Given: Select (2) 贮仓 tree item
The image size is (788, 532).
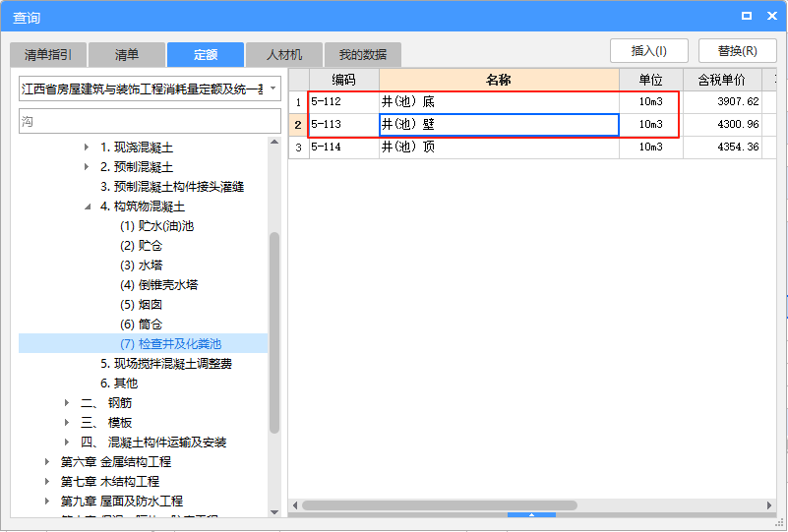Looking at the screenshot, I should click(142, 246).
